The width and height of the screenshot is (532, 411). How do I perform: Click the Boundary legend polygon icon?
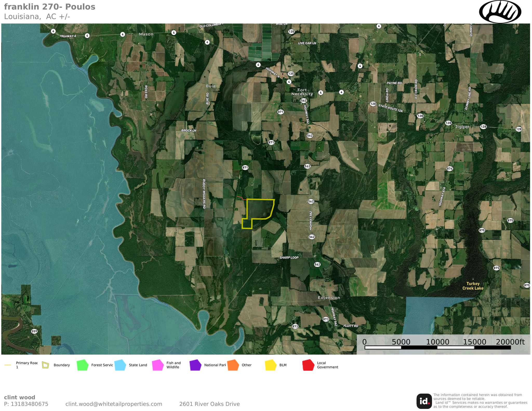(45, 365)
